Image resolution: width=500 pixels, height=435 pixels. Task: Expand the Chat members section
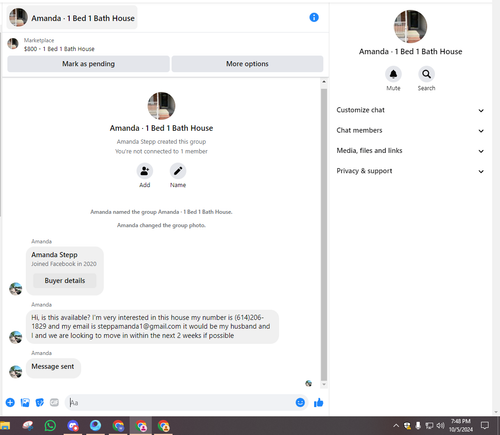click(410, 130)
